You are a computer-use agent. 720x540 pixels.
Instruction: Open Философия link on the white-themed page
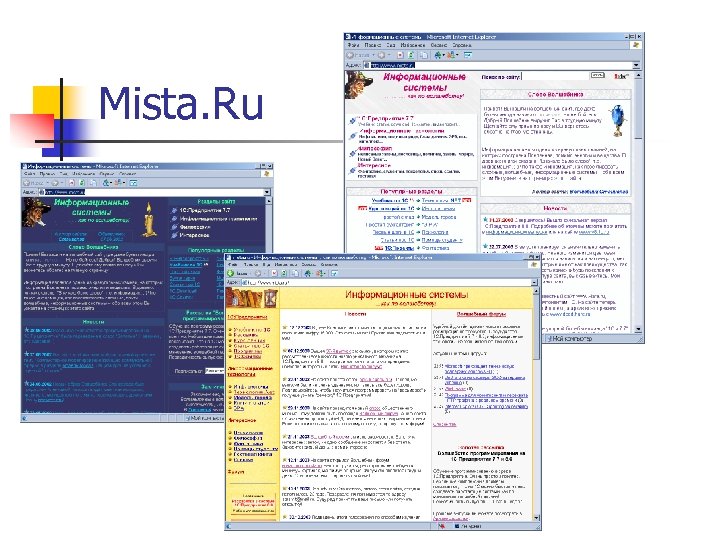point(375,148)
